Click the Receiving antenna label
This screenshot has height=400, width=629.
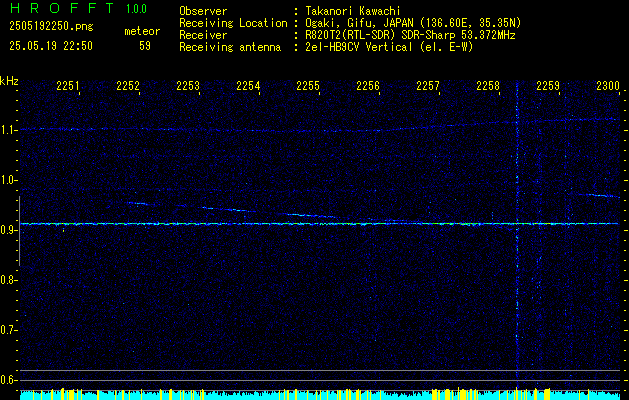(x=230, y=47)
